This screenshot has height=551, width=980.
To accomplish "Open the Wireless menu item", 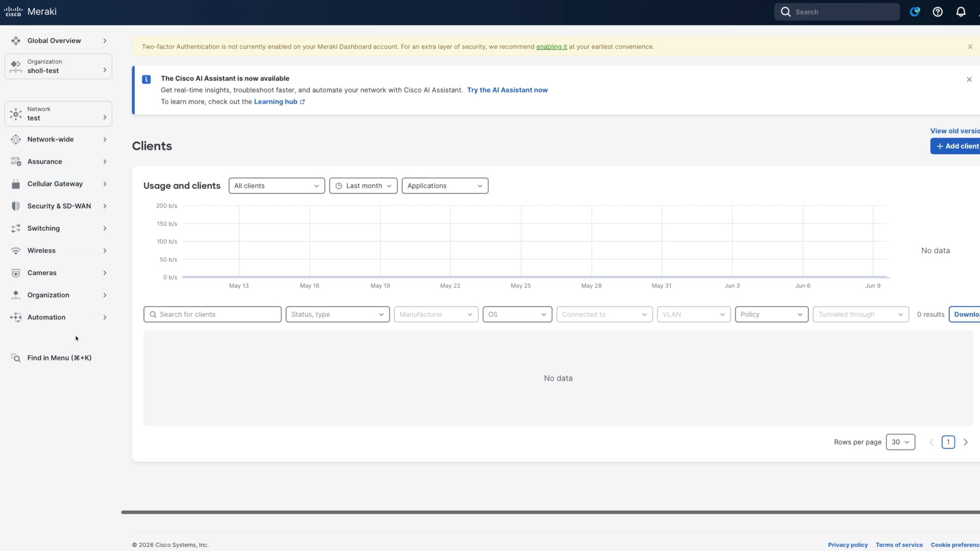I will pos(58,251).
